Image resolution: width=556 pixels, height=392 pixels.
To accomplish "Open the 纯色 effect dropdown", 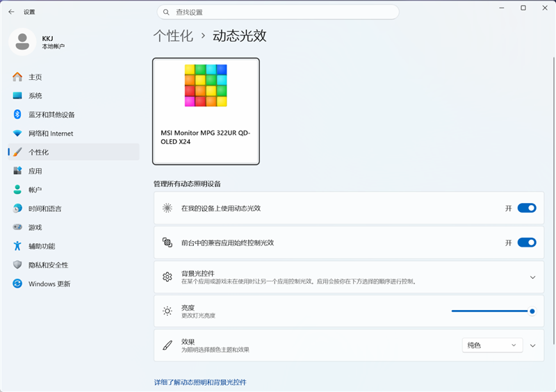I will [x=492, y=345].
